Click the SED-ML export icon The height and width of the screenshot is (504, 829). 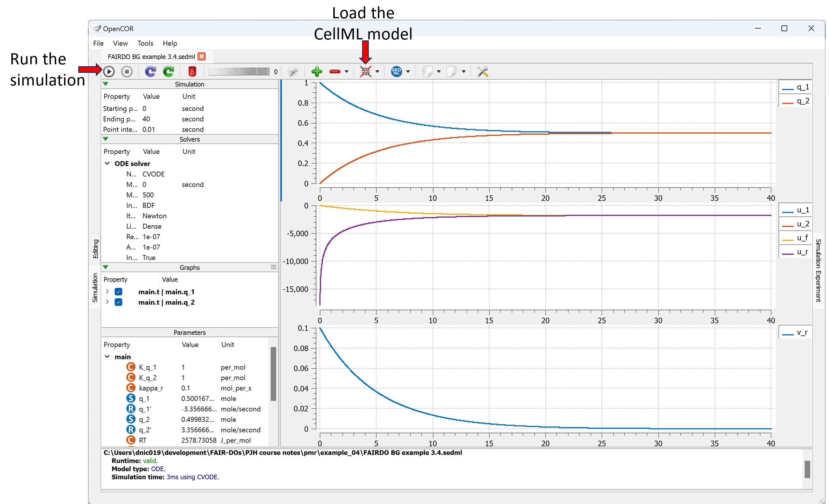(x=396, y=71)
